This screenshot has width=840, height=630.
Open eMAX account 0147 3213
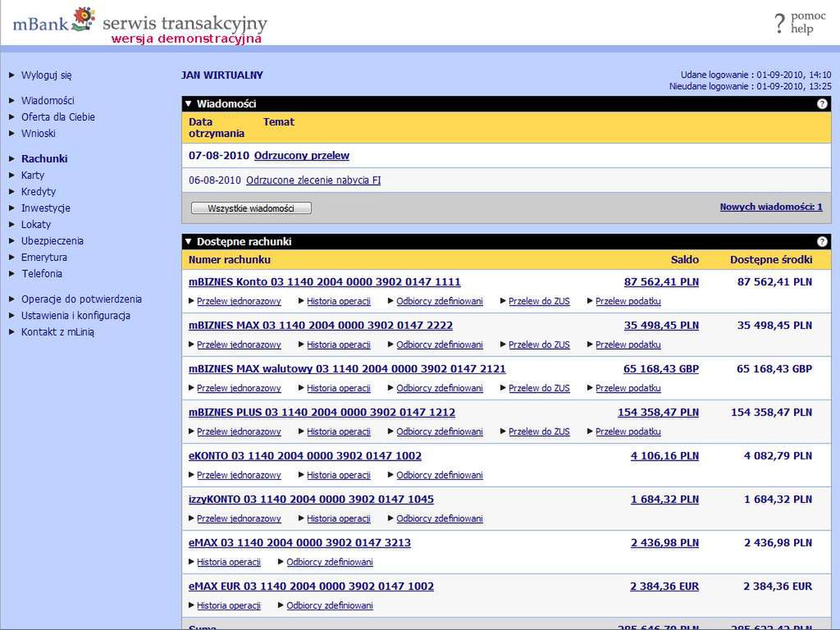pyautogui.click(x=299, y=542)
